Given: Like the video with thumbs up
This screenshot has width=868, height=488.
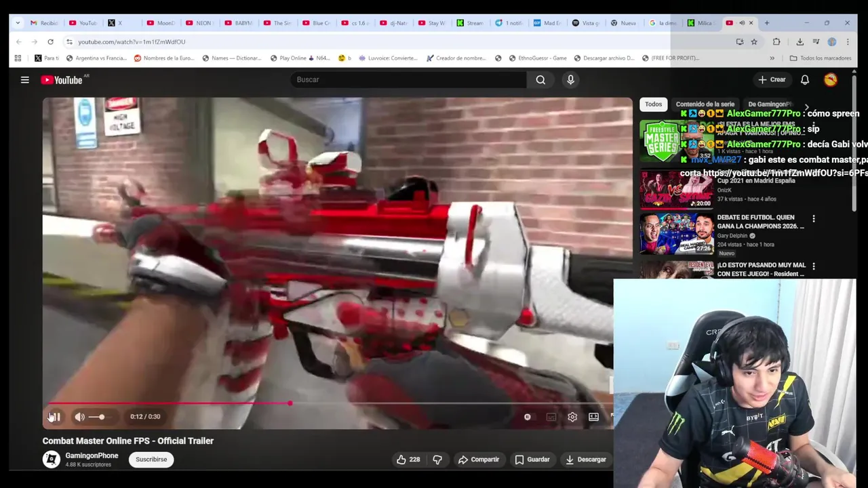Looking at the screenshot, I should coord(408,460).
